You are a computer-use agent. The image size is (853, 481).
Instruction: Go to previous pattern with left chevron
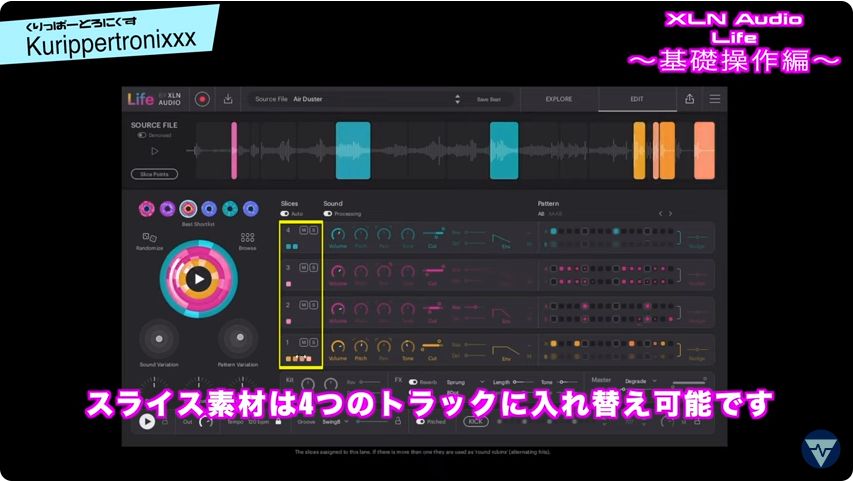[660, 214]
